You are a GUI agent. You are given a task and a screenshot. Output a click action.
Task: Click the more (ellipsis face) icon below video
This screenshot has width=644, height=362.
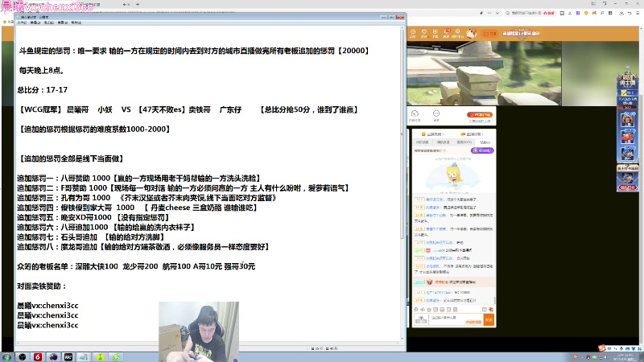(x=436, y=115)
